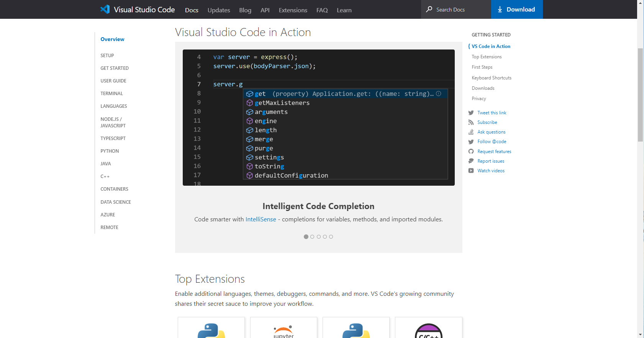The image size is (644, 338).
Task: Expand the GET STARTED section
Action: pos(115,68)
